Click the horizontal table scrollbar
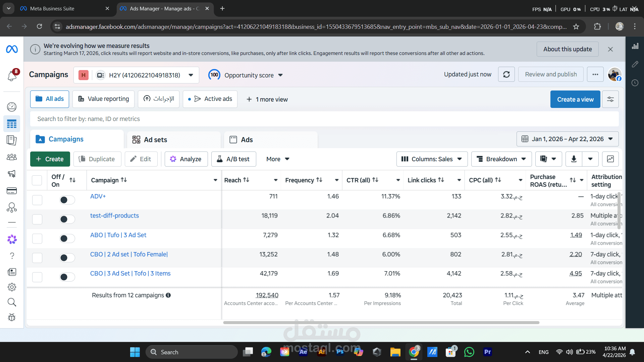 point(381,323)
